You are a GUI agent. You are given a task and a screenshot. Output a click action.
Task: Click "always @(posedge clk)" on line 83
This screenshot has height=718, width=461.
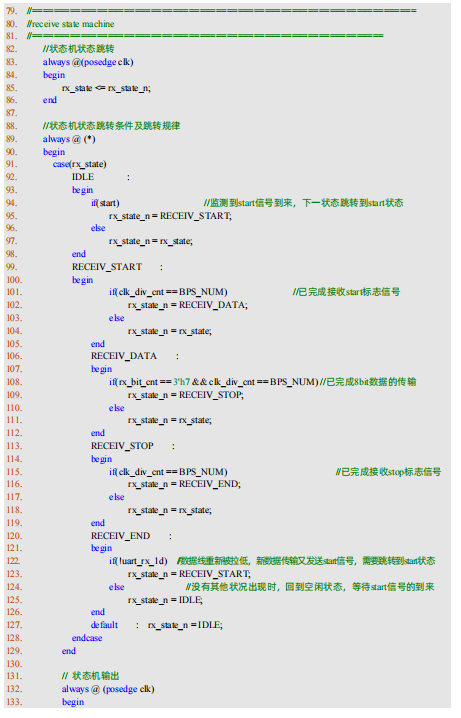pos(88,62)
